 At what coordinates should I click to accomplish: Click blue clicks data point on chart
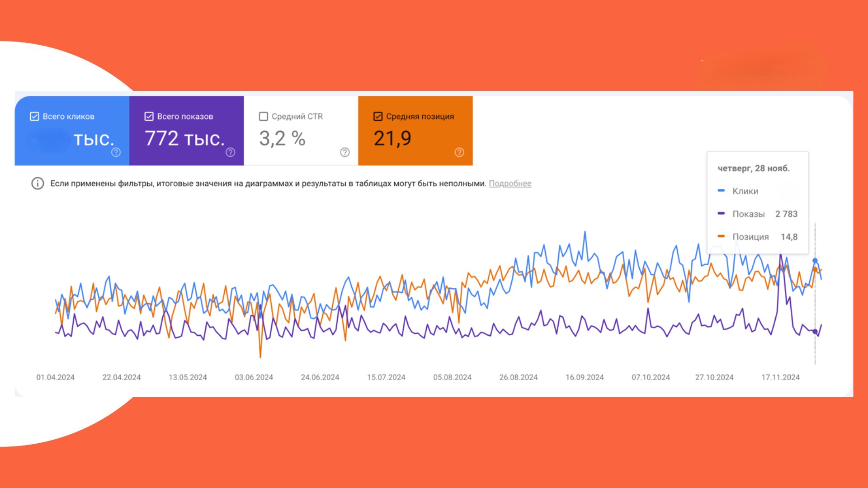click(815, 261)
